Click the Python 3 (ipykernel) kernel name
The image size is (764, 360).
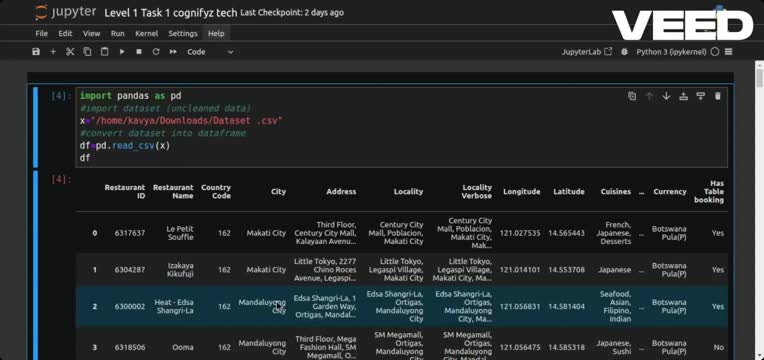pos(671,52)
